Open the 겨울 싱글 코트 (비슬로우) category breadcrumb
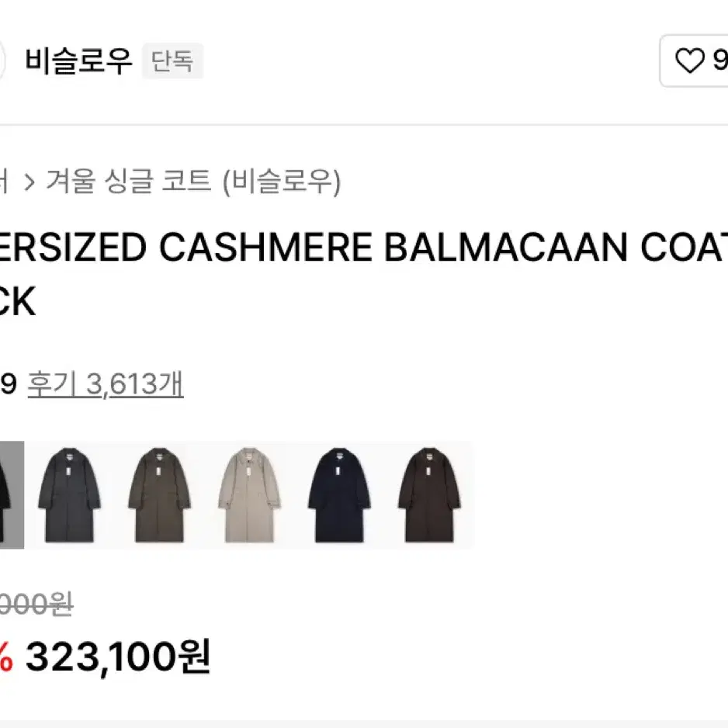 click(193, 181)
